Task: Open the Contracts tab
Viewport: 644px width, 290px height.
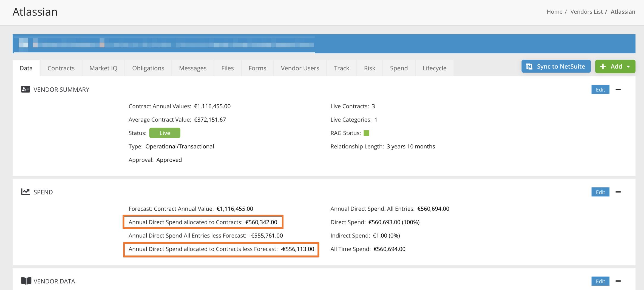Action: 61,68
